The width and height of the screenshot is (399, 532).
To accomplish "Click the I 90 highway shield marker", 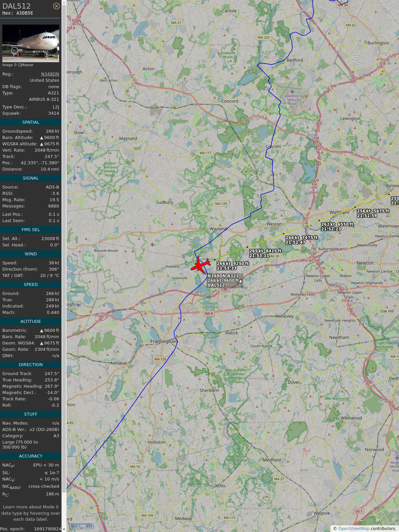I will 224,289.
